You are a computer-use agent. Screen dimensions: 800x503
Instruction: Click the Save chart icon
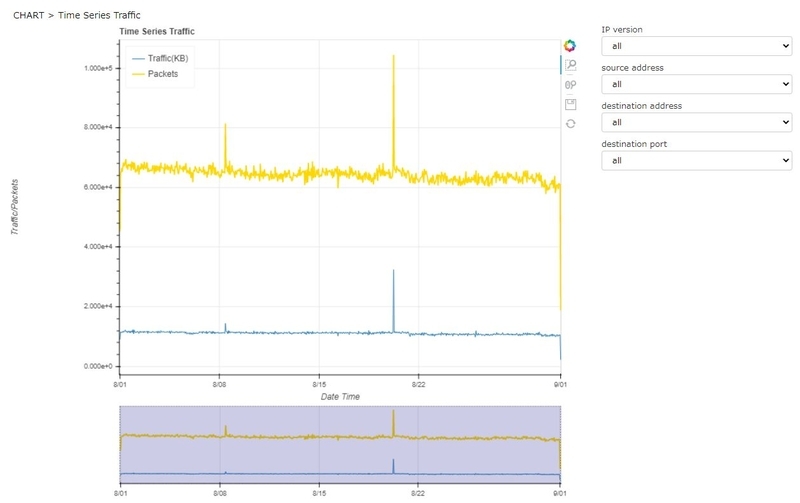click(570, 105)
